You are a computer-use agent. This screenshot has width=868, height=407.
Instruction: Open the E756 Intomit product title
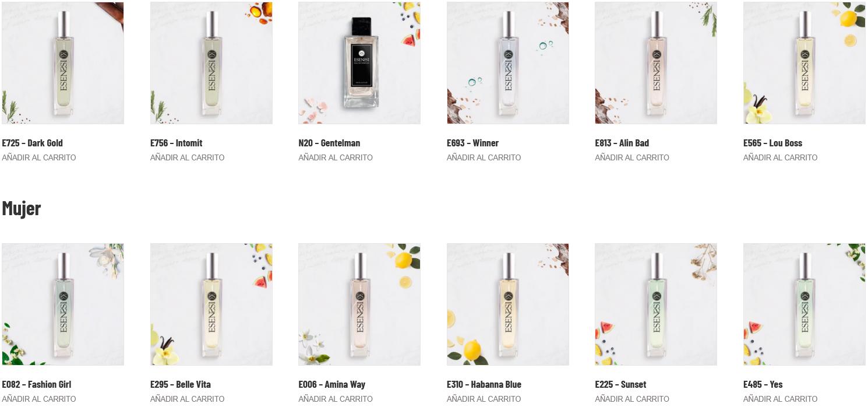(176, 143)
